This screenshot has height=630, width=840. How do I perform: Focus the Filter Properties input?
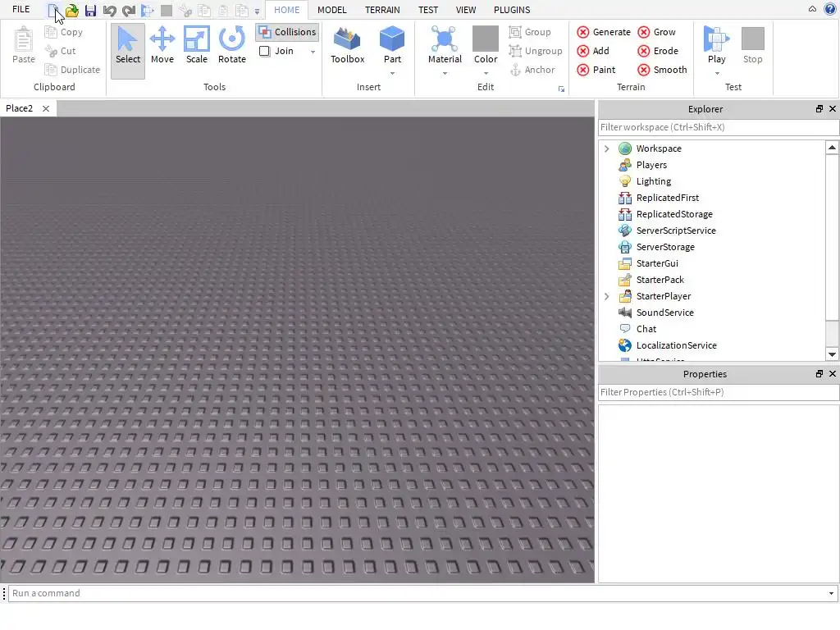tap(719, 392)
